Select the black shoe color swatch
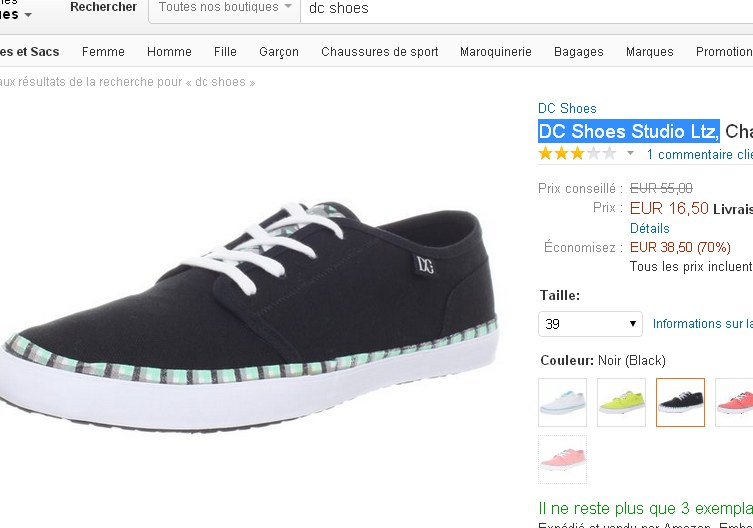Viewport: 753px width, 528px height. (x=680, y=402)
